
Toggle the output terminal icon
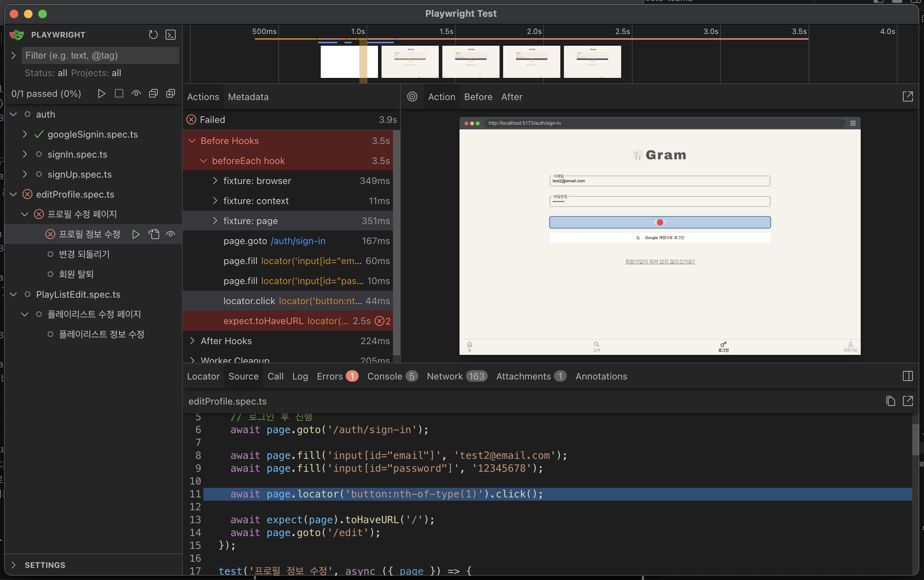pos(170,35)
